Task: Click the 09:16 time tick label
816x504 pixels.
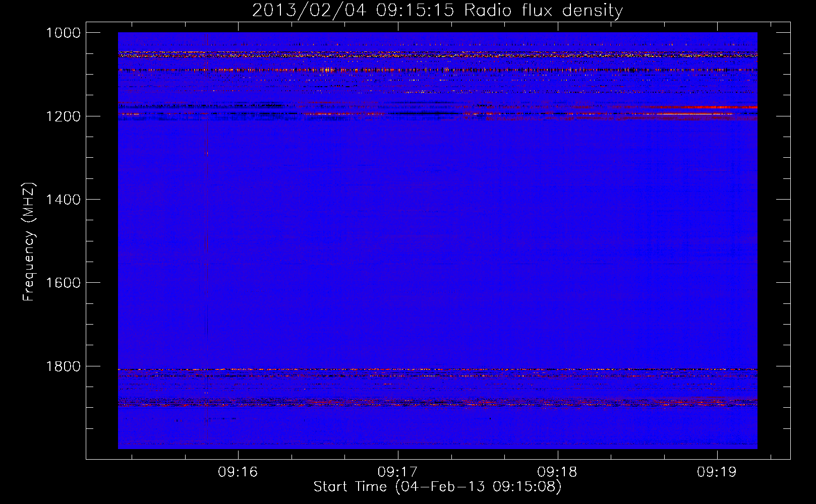Action: pyautogui.click(x=238, y=472)
